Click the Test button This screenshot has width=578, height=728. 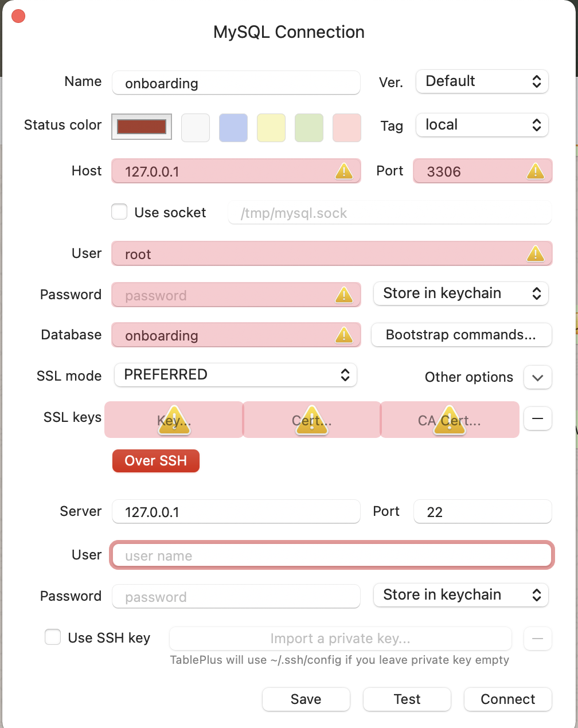(407, 699)
